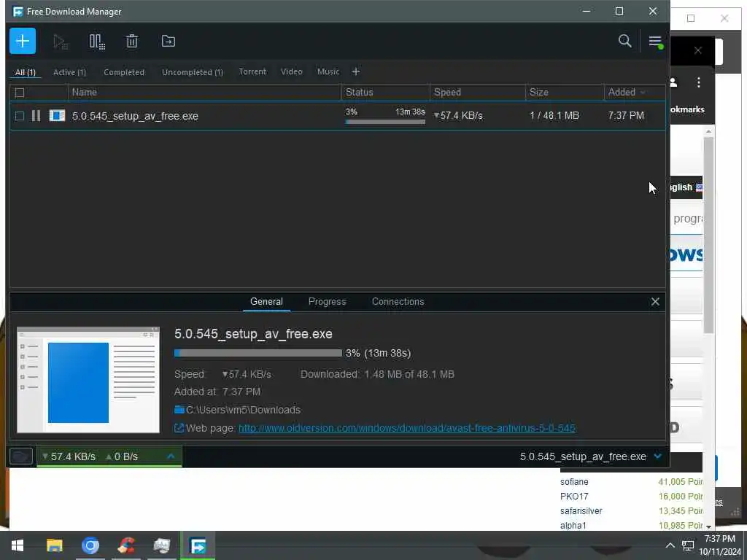Switch to the Uncompleted (1) filter tab
Viewport: 747px width, 560px height.
193,72
